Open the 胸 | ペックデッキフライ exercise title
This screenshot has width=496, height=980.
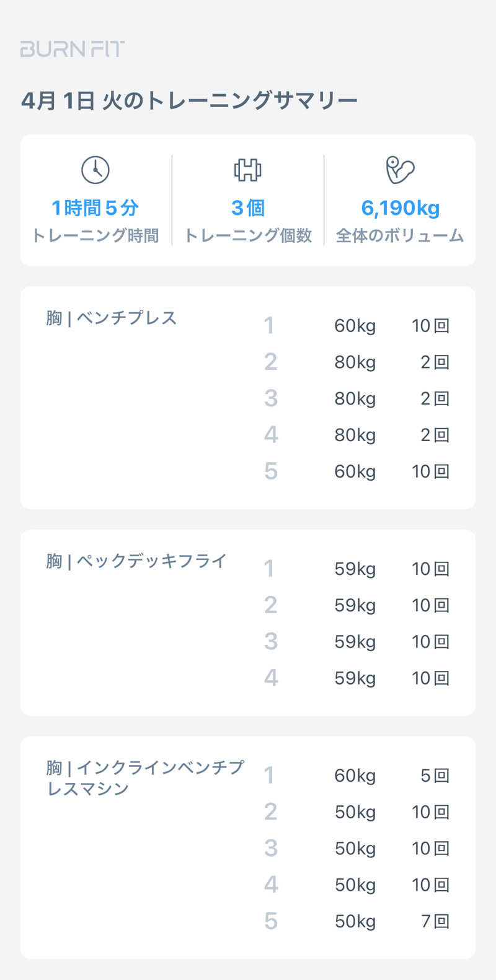pyautogui.click(x=136, y=561)
